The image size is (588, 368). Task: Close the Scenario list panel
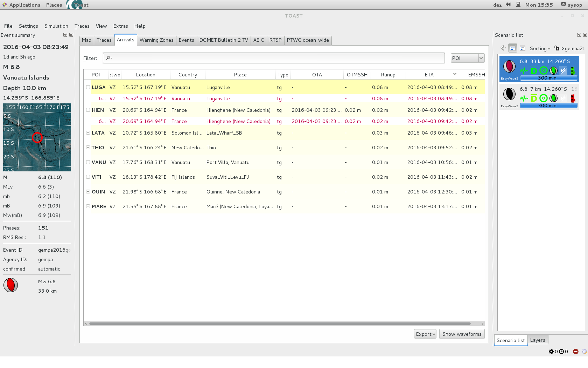click(585, 35)
